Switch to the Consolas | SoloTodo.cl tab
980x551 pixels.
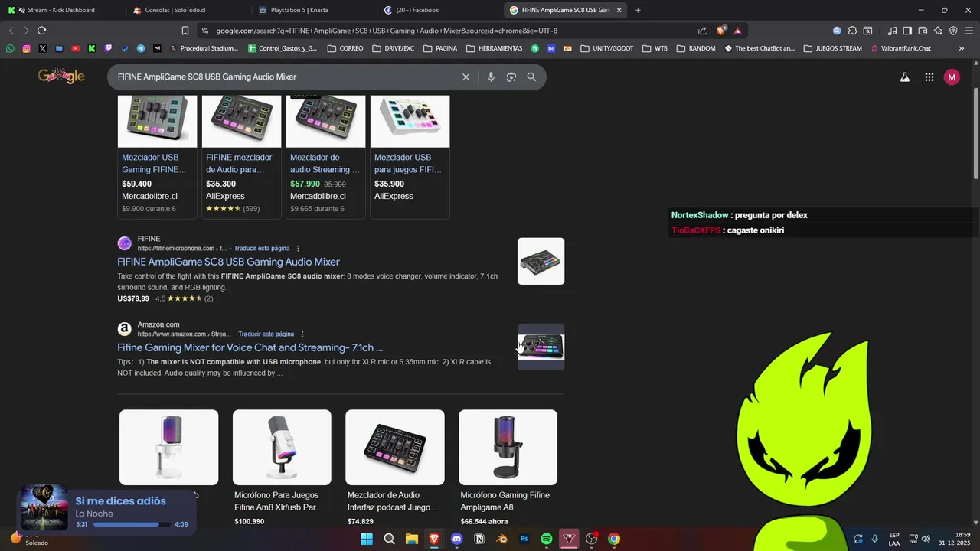188,10
